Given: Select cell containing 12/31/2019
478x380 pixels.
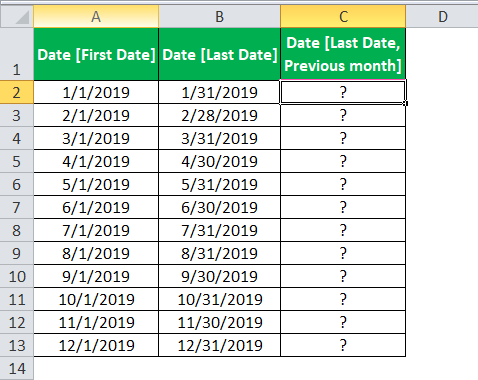Looking at the screenshot, I should pos(219,345).
